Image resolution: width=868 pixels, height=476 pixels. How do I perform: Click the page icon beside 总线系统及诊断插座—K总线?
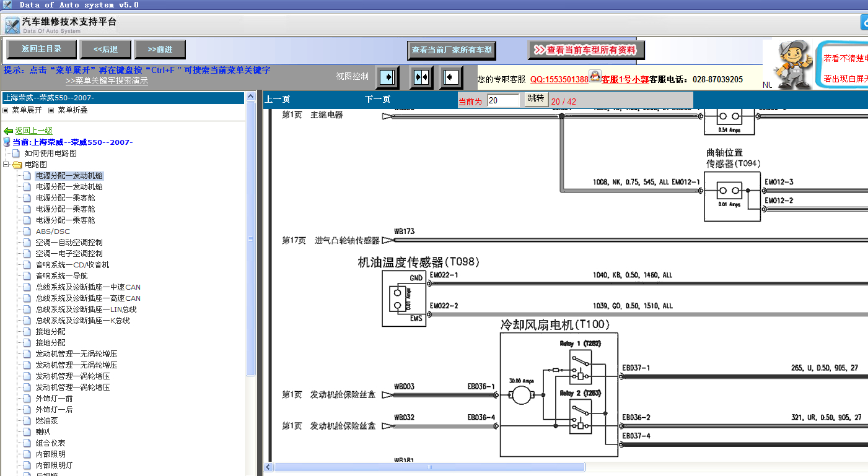(27, 321)
